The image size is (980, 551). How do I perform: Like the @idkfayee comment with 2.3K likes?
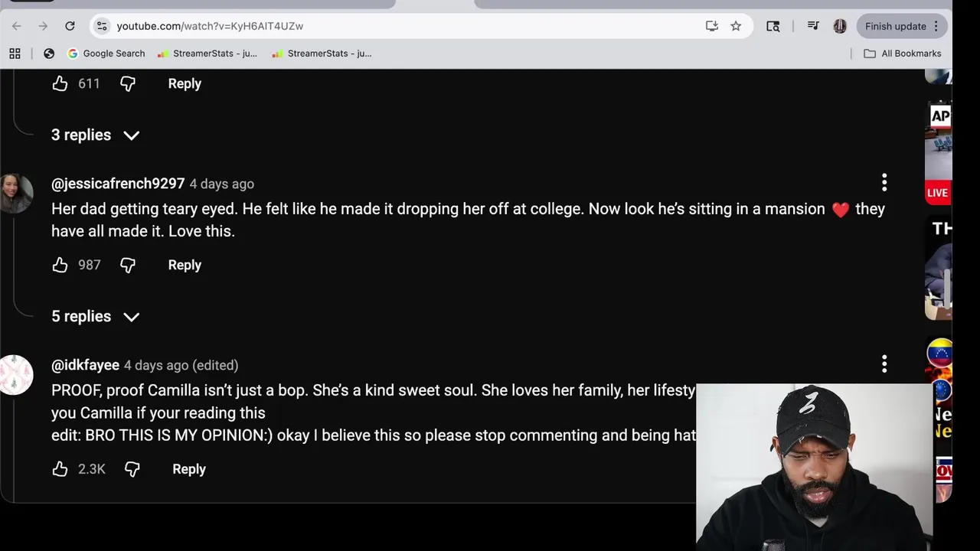tap(60, 469)
